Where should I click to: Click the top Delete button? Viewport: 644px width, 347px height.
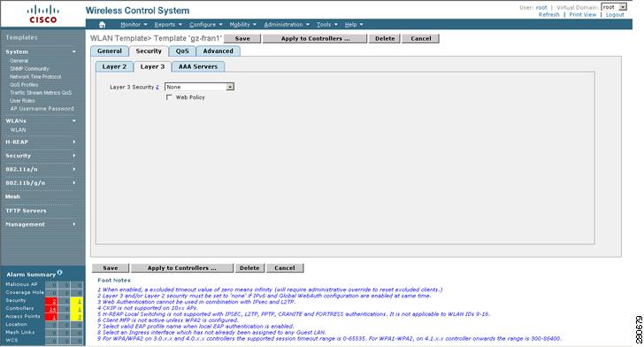point(385,39)
